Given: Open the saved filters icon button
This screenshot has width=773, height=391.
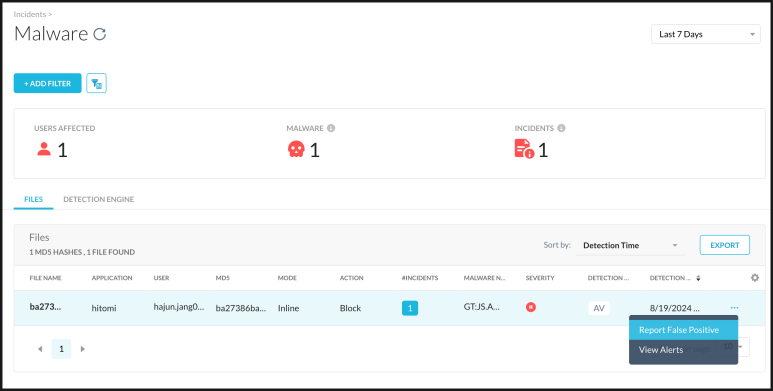Looking at the screenshot, I should point(96,83).
